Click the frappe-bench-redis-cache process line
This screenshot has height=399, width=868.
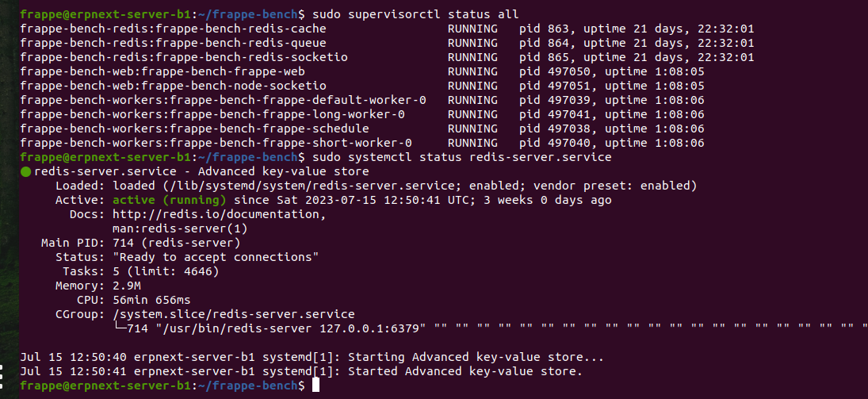[x=387, y=29]
